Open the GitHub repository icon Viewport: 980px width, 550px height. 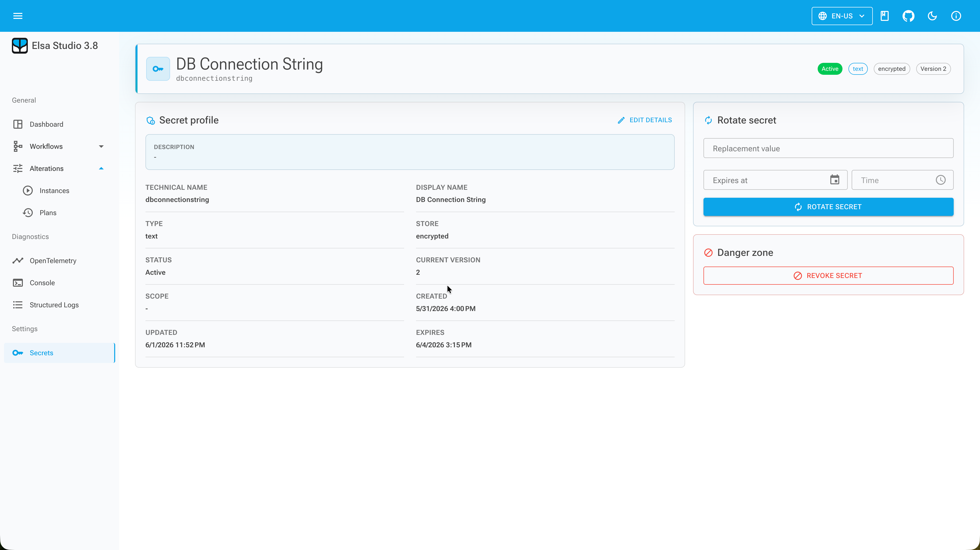tap(909, 16)
